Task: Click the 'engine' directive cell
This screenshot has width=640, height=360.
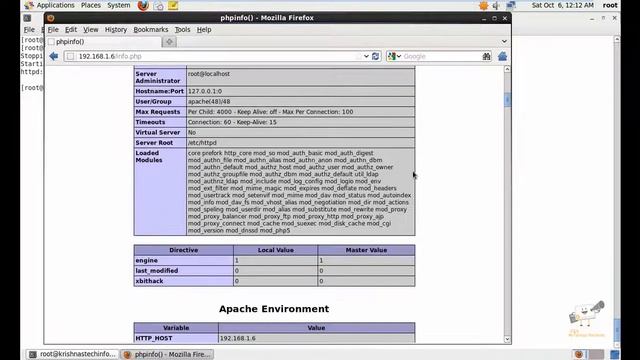Action: pyautogui.click(x=184, y=260)
